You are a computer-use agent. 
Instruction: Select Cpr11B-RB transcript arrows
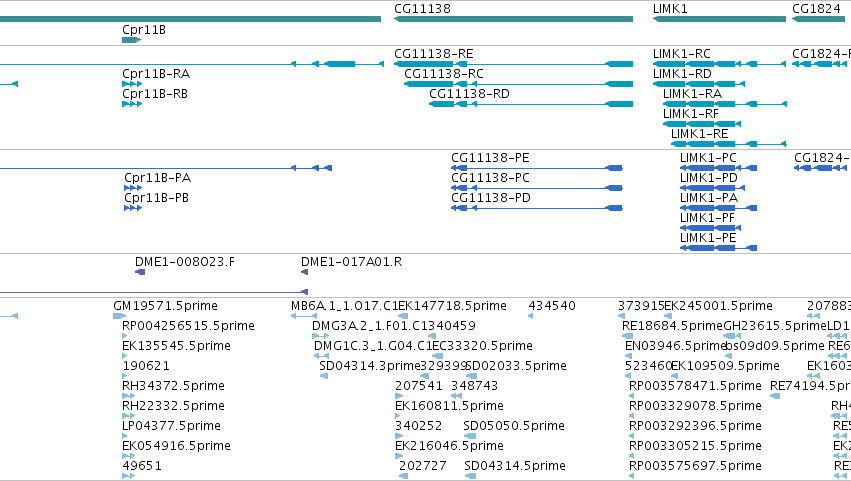coord(132,104)
